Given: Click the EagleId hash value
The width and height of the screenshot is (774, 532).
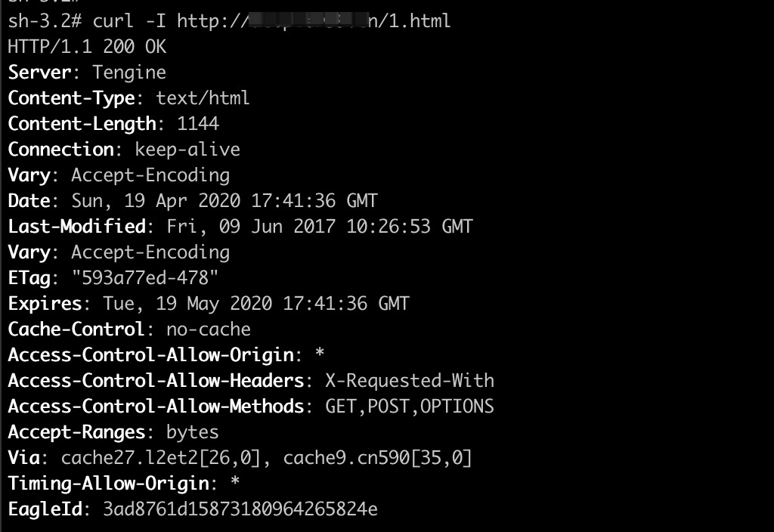Looking at the screenshot, I should click(x=240, y=509).
